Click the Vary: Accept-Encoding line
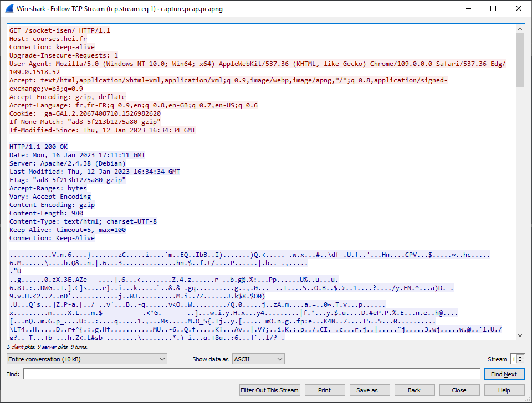The image size is (532, 403). [50, 197]
